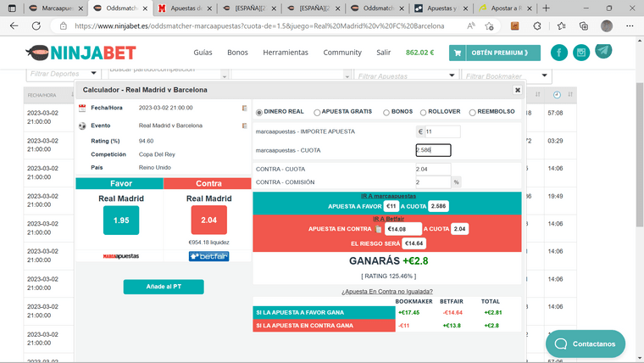Copy the Evento name icon
This screenshot has height=363, width=644.
point(244,126)
